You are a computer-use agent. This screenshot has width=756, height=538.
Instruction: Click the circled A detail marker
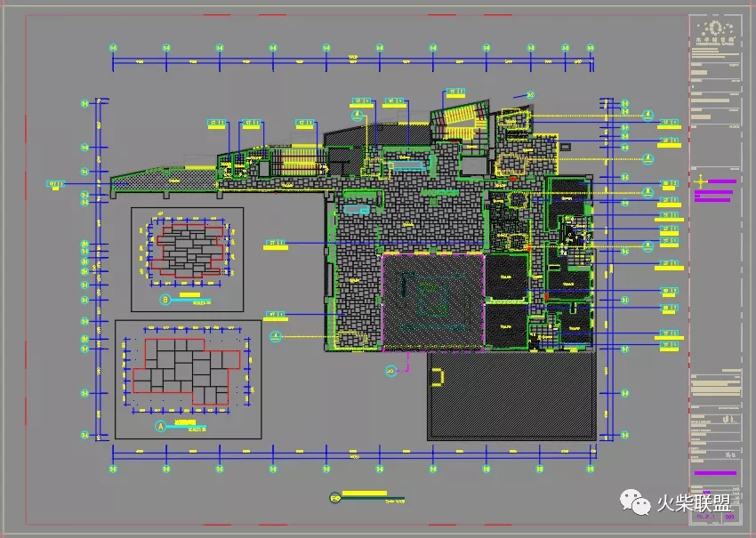coord(161,426)
